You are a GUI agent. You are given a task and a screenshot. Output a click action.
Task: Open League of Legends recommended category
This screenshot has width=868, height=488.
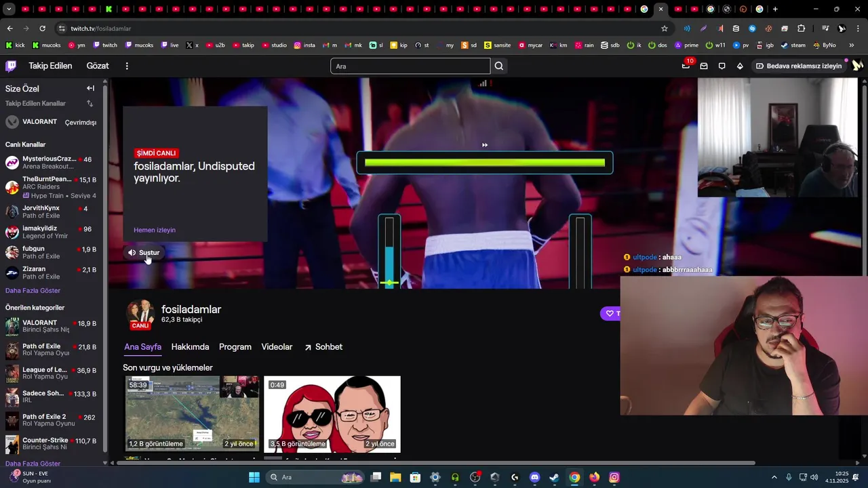(51, 373)
